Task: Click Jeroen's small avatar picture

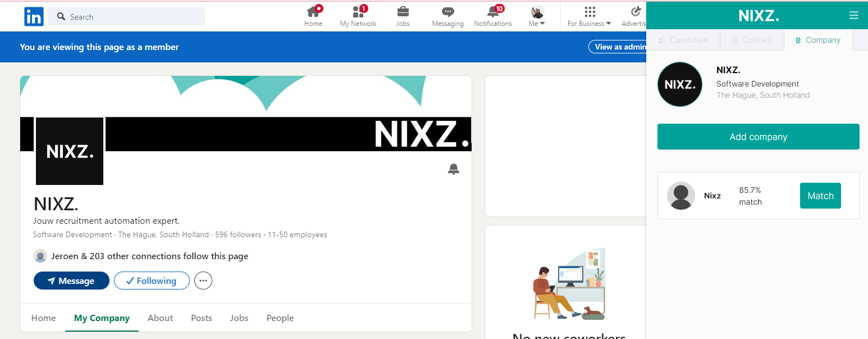Action: [x=40, y=256]
